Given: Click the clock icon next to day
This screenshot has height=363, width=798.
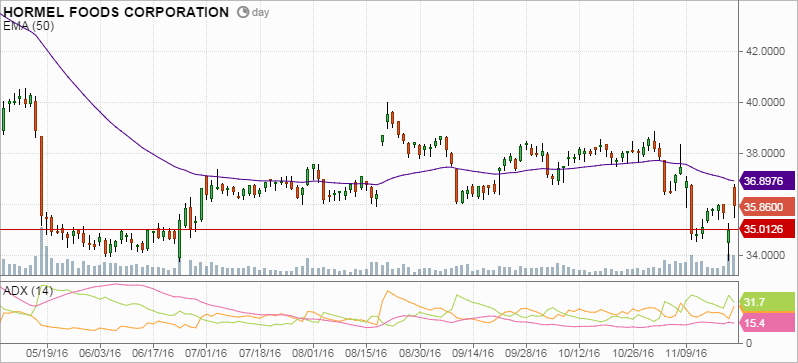Looking at the screenshot, I should coord(244,12).
